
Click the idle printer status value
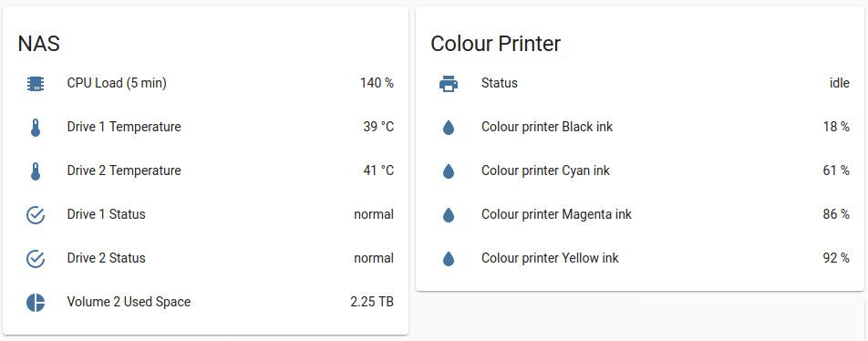(839, 83)
